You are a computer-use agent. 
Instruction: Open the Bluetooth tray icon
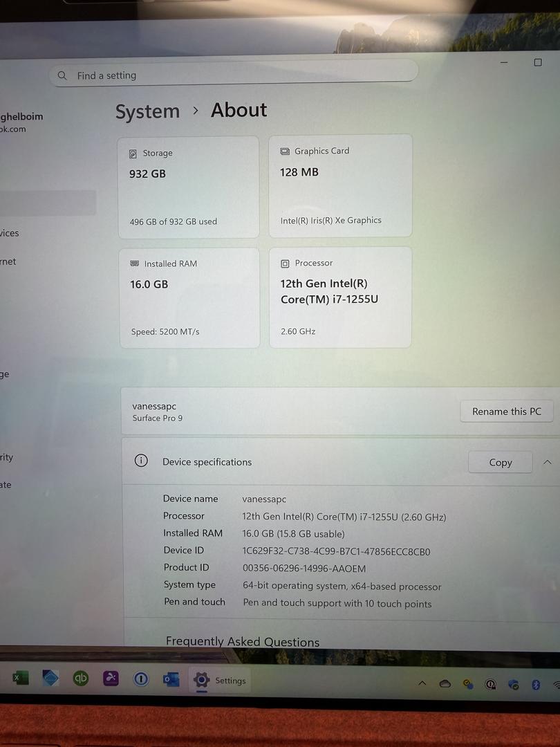pos(536,685)
